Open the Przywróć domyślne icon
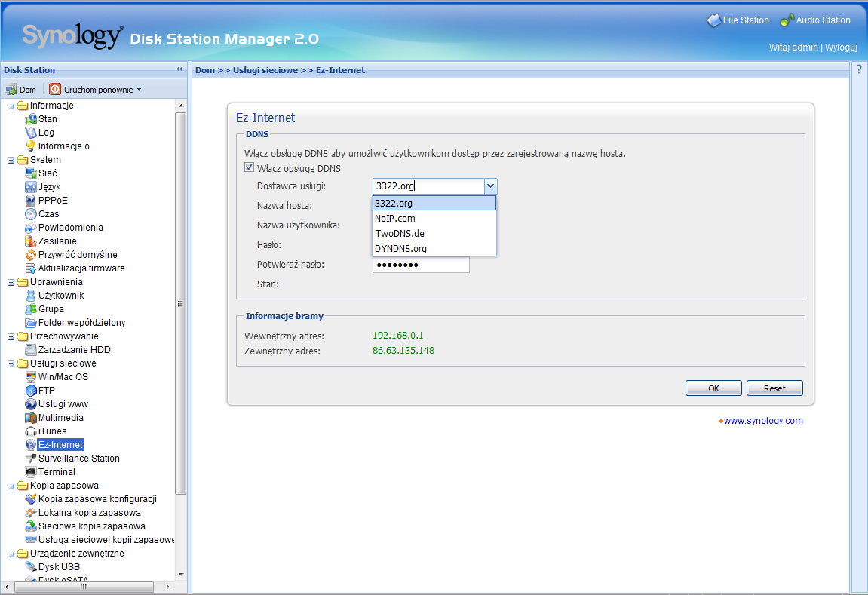This screenshot has height=595, width=868. (31, 255)
